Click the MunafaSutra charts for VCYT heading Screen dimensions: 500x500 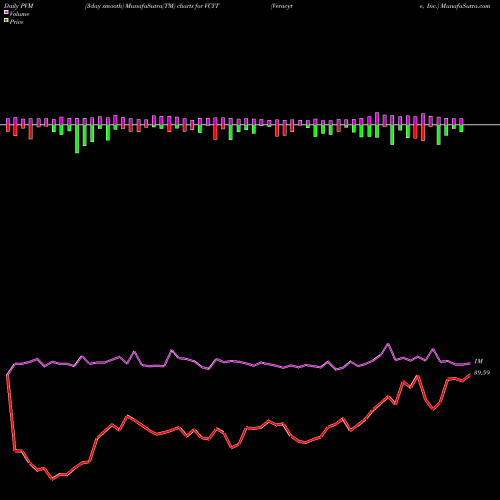pyautogui.click(x=152, y=6)
